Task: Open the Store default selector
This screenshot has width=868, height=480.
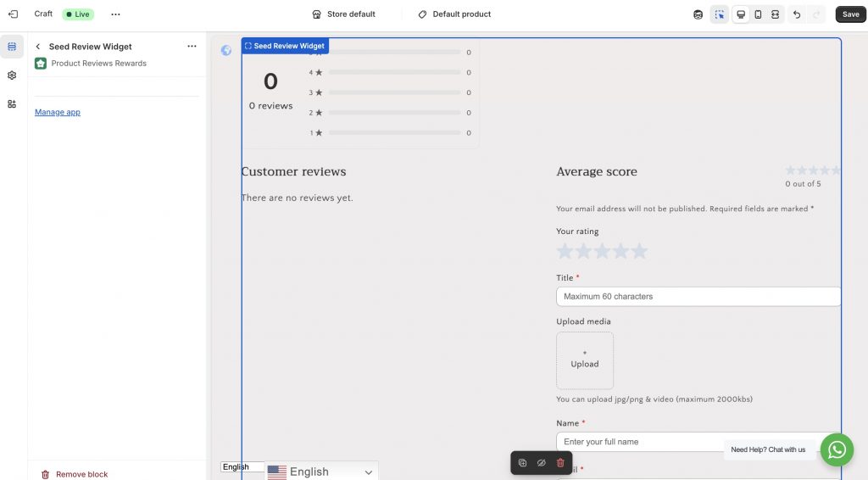Action: click(343, 14)
